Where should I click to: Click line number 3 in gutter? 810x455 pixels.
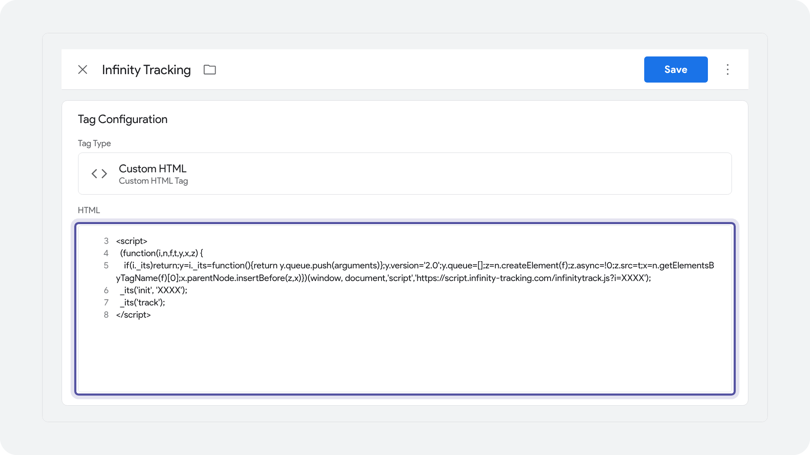point(106,241)
